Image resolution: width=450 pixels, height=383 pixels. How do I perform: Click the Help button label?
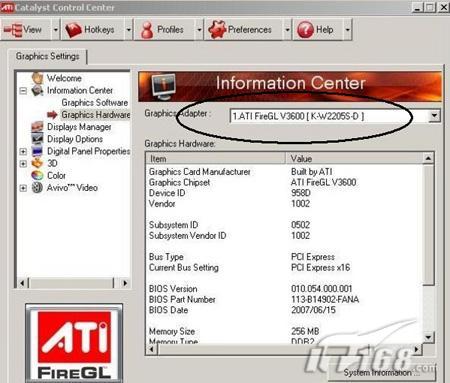pyautogui.click(x=324, y=30)
